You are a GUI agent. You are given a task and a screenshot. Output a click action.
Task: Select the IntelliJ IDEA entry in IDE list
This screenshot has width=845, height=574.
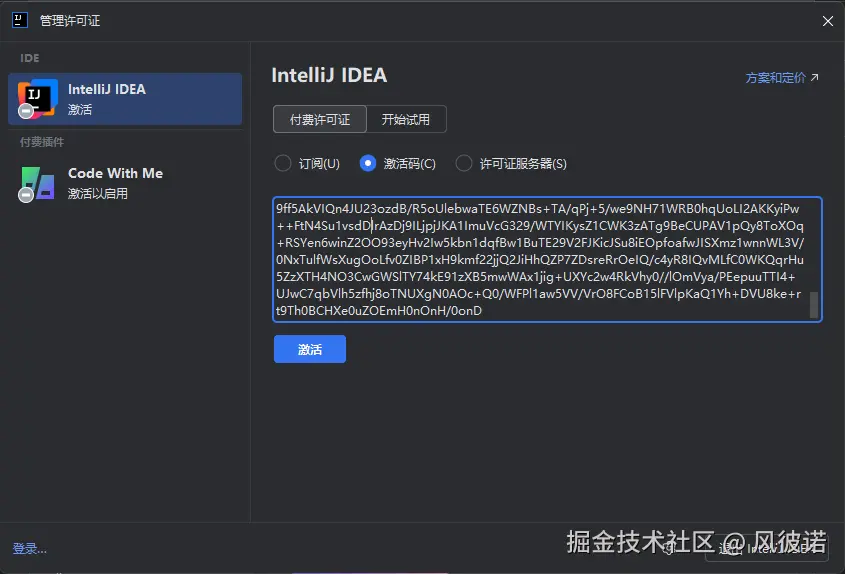click(125, 99)
